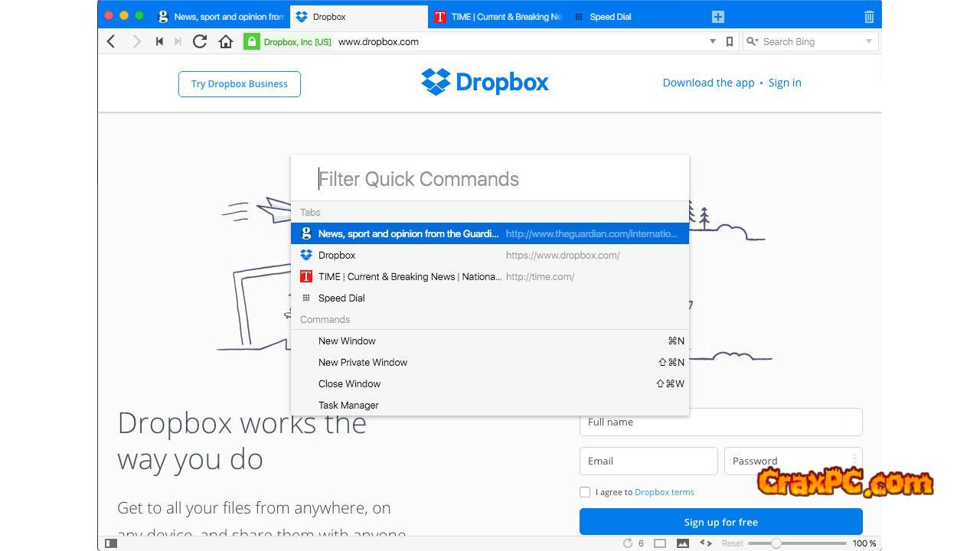
Task: Bookmark this page using the address bar icon
Action: coord(730,42)
